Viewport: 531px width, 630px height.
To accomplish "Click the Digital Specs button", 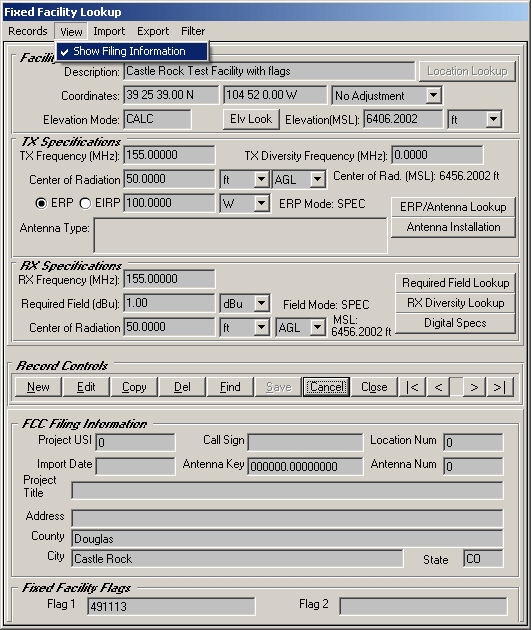I will [x=455, y=323].
